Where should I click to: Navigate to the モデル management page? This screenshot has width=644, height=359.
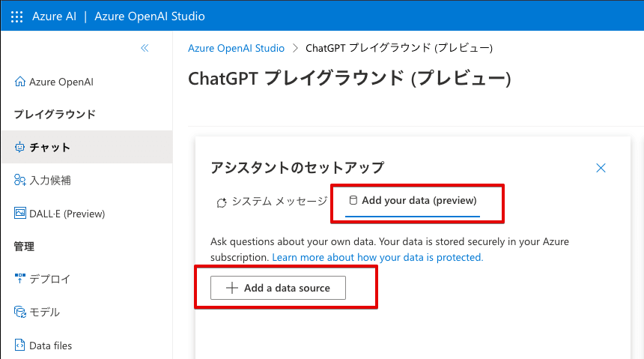(x=45, y=312)
